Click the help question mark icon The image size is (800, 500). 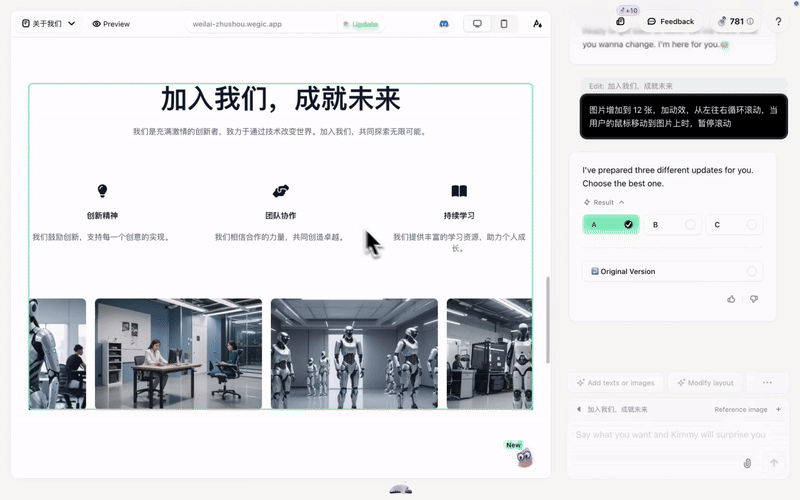coord(778,21)
